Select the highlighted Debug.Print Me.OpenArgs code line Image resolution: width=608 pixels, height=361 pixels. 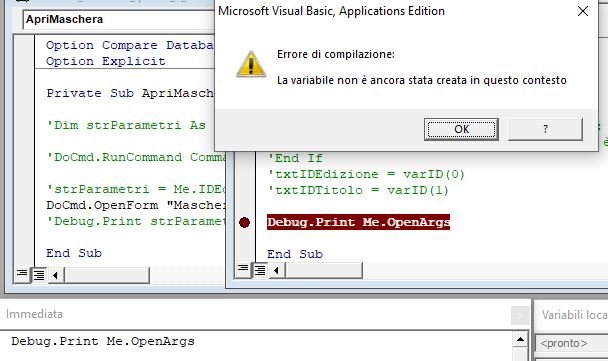click(358, 222)
